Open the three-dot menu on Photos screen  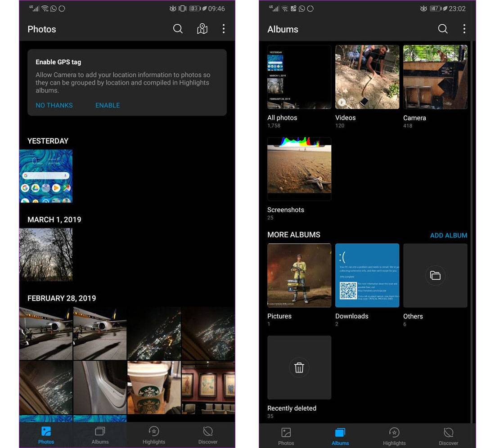pyautogui.click(x=224, y=29)
